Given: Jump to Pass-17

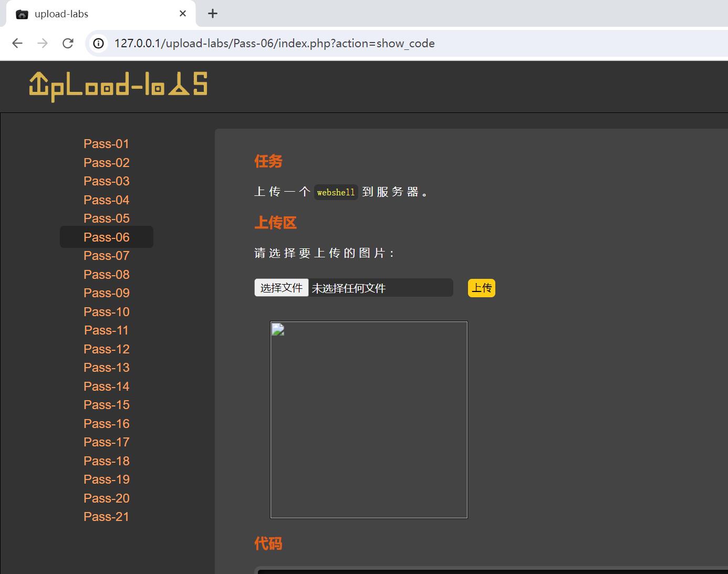Looking at the screenshot, I should pyautogui.click(x=106, y=442).
